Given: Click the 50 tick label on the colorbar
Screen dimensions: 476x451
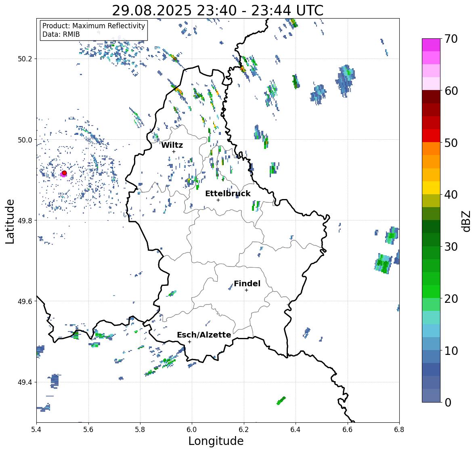Looking at the screenshot, I should pyautogui.click(x=451, y=143).
